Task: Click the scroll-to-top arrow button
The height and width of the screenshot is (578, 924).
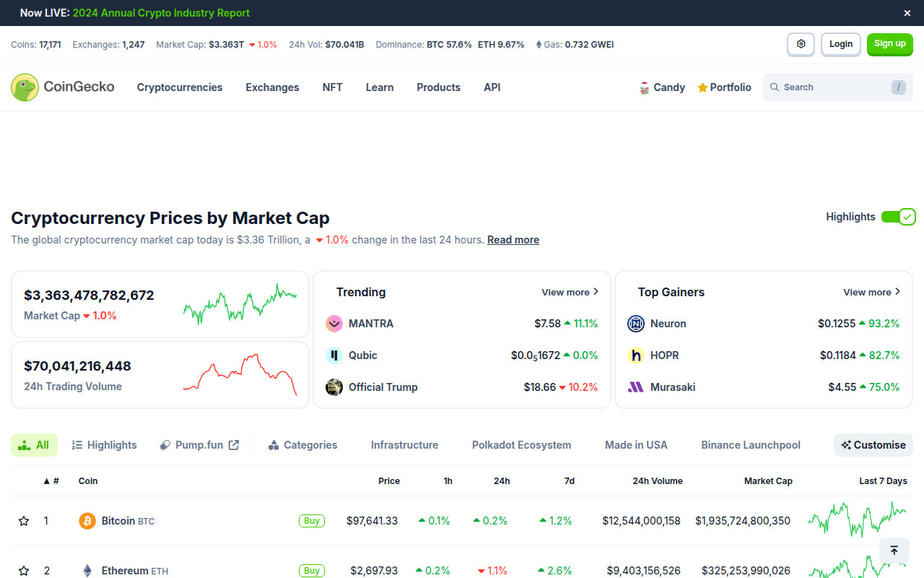Action: [894, 551]
